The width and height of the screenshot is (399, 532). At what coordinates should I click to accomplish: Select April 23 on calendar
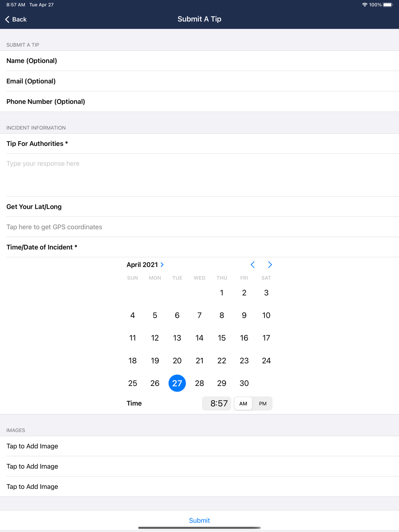[244, 361]
